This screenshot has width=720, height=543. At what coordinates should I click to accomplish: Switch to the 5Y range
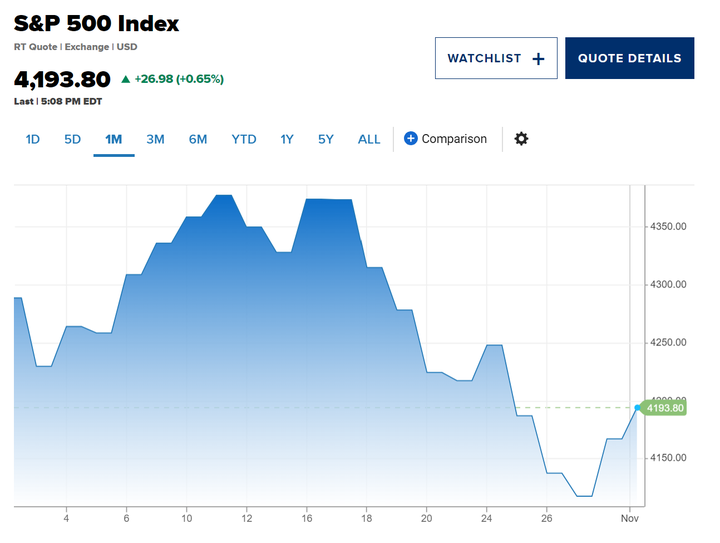[x=326, y=139]
